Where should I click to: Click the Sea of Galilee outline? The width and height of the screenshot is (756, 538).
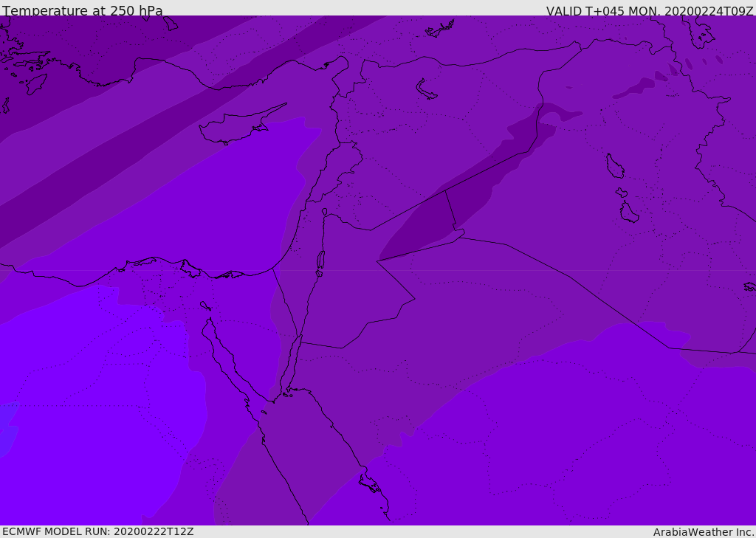pyautogui.click(x=324, y=212)
